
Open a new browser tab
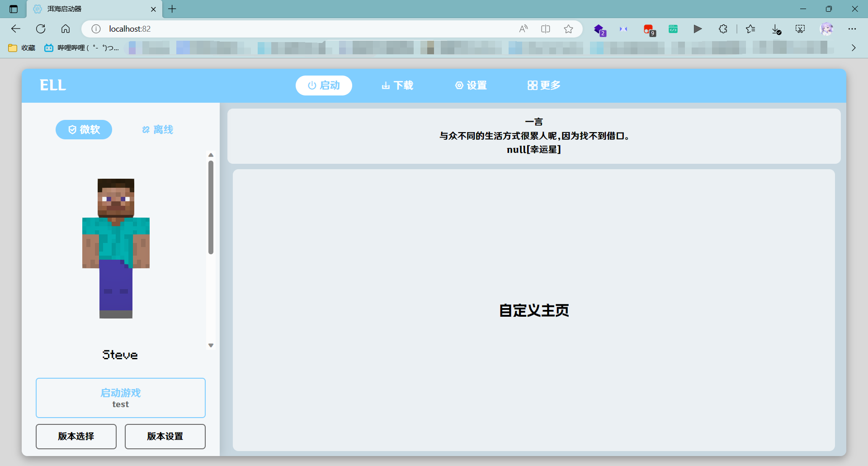click(x=172, y=9)
